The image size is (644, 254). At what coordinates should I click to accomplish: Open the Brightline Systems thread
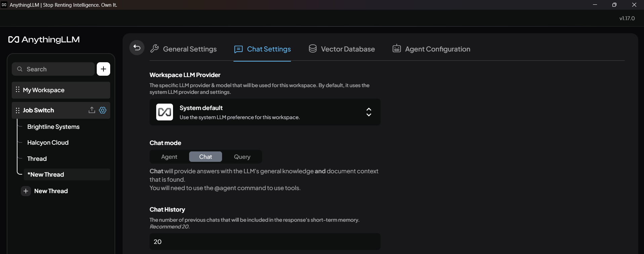click(53, 127)
